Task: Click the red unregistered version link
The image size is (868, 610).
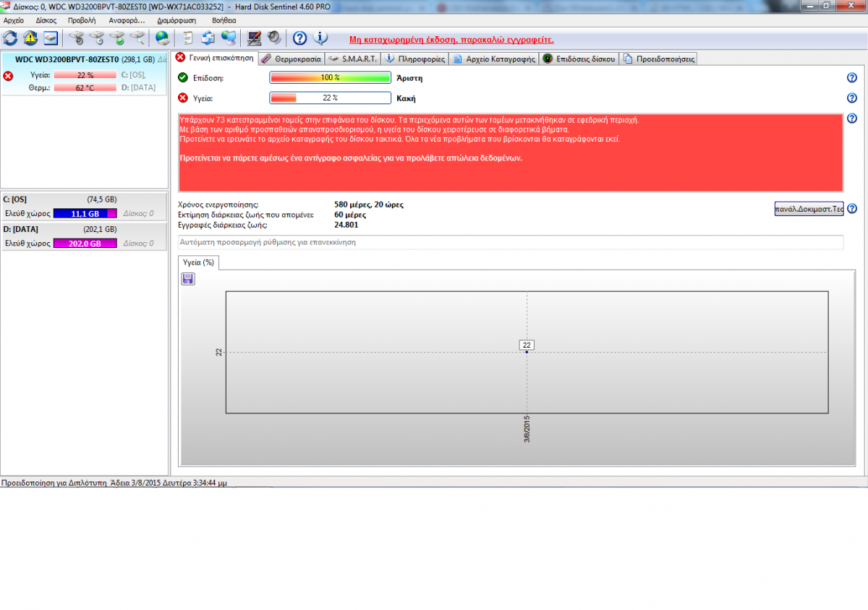Action: [451, 40]
